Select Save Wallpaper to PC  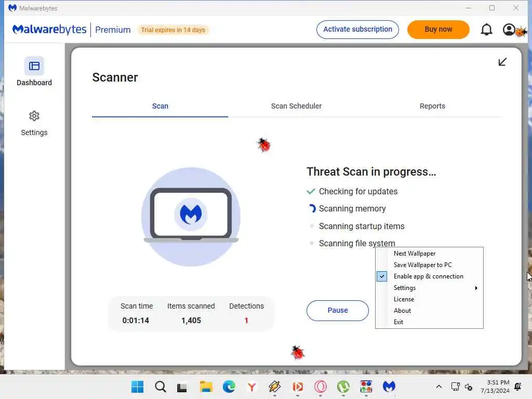coord(422,265)
